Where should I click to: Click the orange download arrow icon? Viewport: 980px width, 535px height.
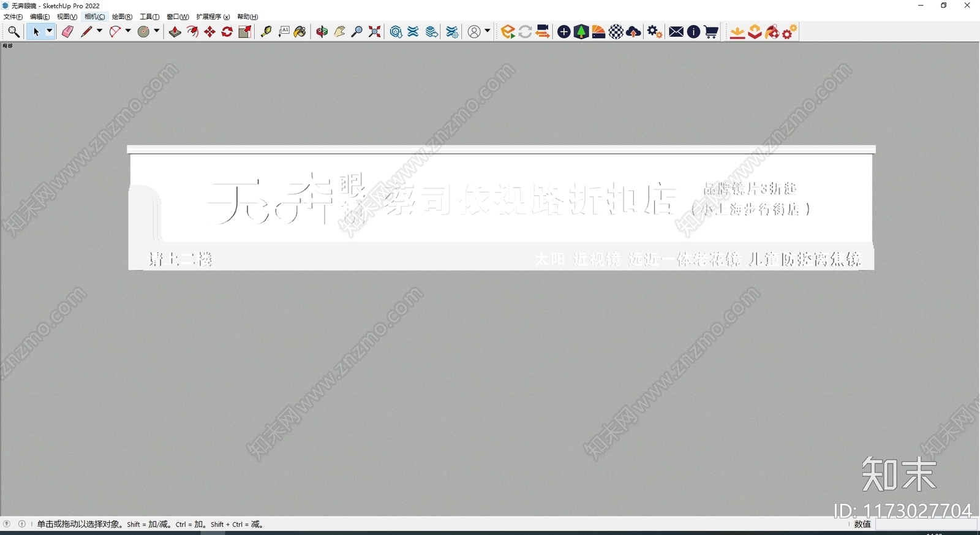737,32
